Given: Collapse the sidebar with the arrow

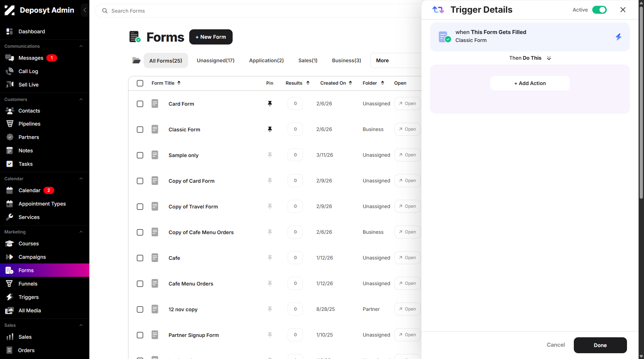Looking at the screenshot, I should 85,10.
